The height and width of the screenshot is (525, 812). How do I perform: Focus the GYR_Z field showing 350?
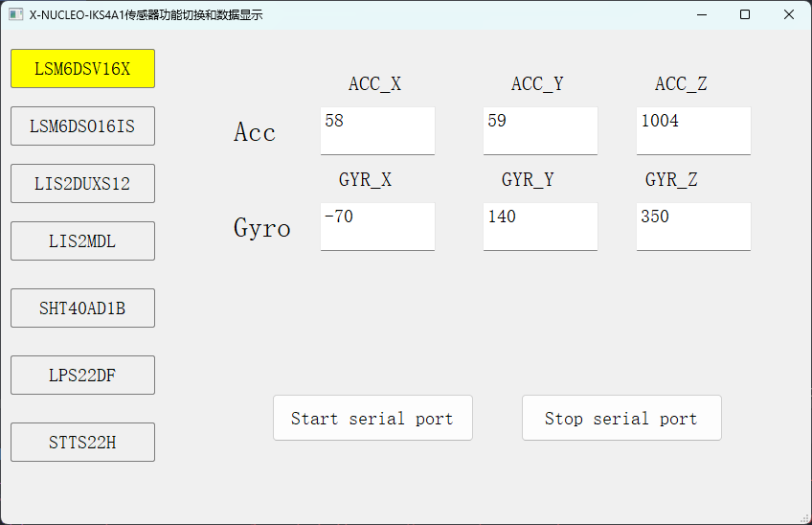(x=693, y=226)
